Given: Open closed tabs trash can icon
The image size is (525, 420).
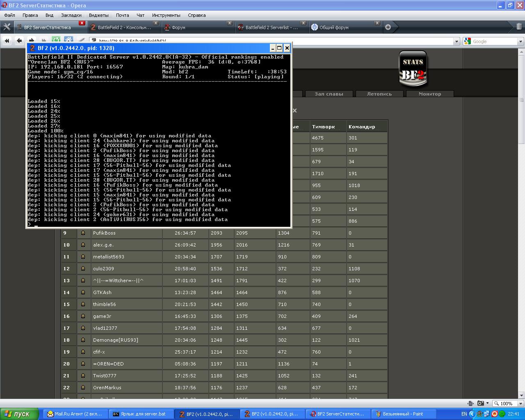Looking at the screenshot, I should point(519,27).
